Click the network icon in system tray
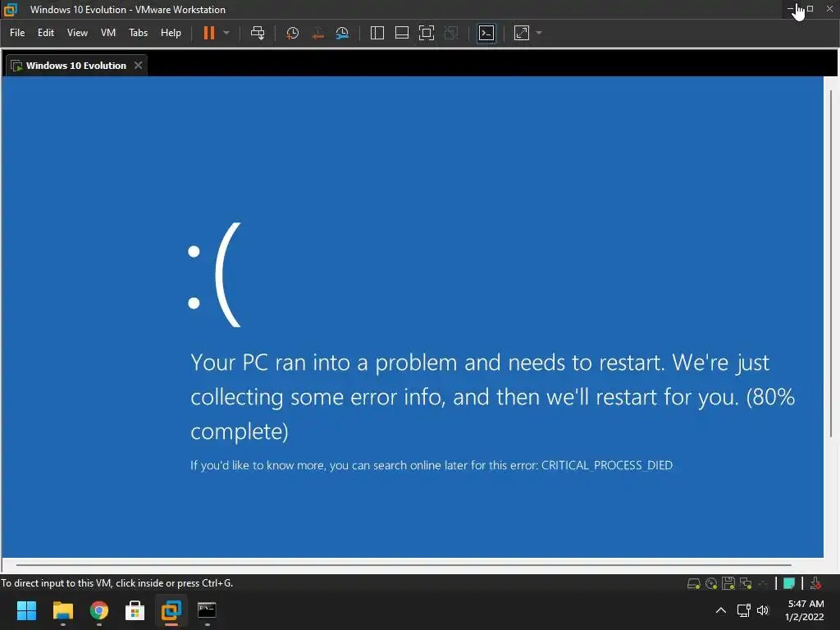The height and width of the screenshot is (630, 840). tap(743, 610)
